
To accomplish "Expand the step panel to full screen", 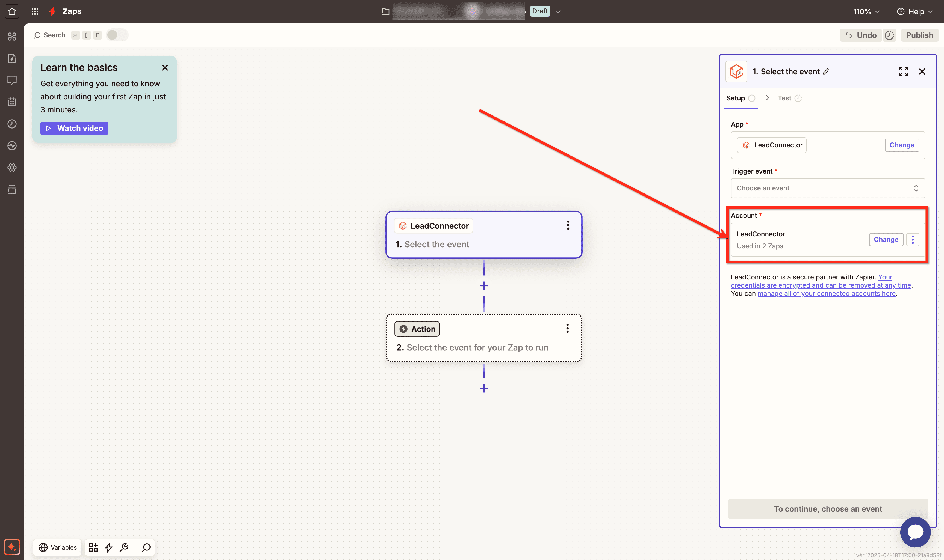I will click(903, 71).
